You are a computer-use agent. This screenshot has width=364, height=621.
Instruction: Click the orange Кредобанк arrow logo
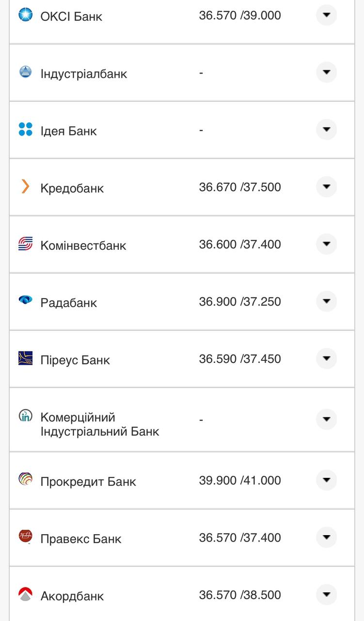pos(26,187)
